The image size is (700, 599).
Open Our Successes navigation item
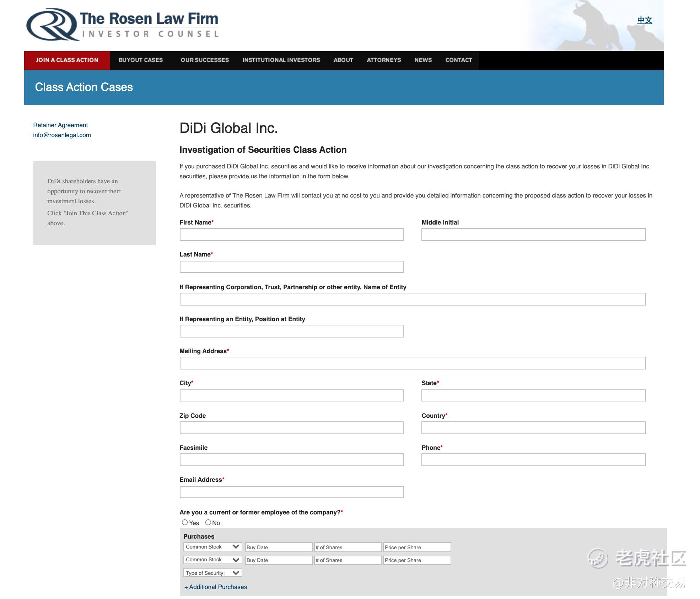[x=205, y=60]
